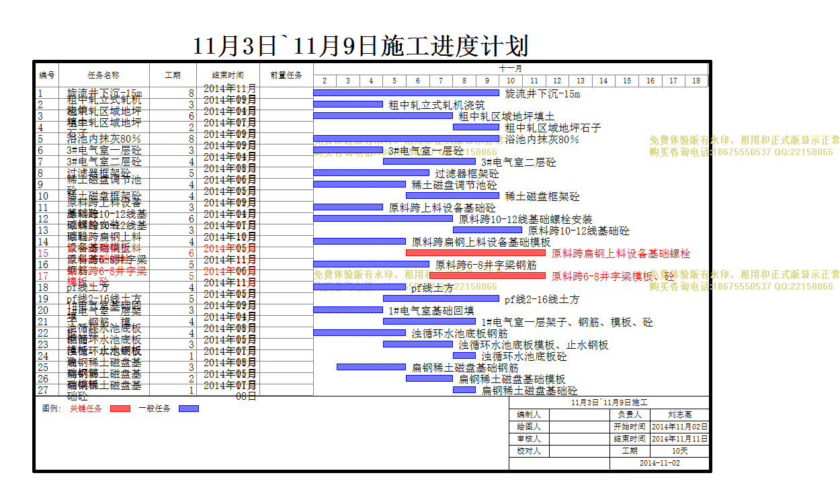Click the bar label 稀土磁盘调节池砼
This screenshot has height=504, width=840.
[455, 185]
